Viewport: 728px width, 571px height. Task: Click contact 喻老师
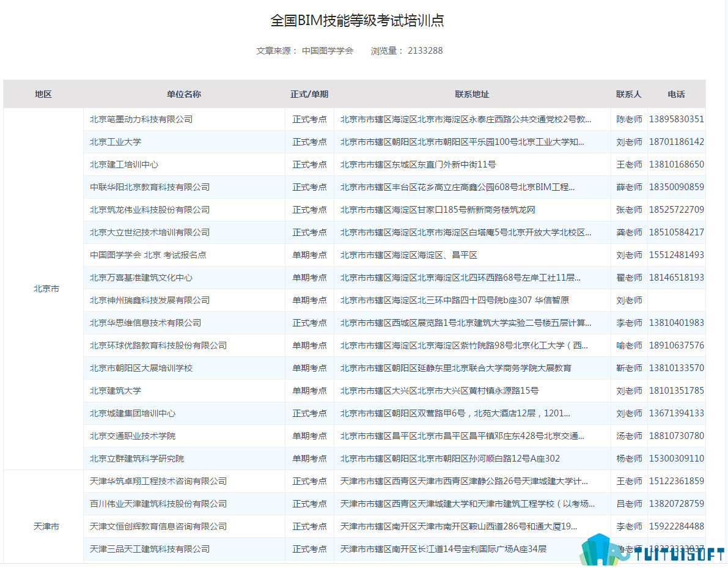coord(629,346)
